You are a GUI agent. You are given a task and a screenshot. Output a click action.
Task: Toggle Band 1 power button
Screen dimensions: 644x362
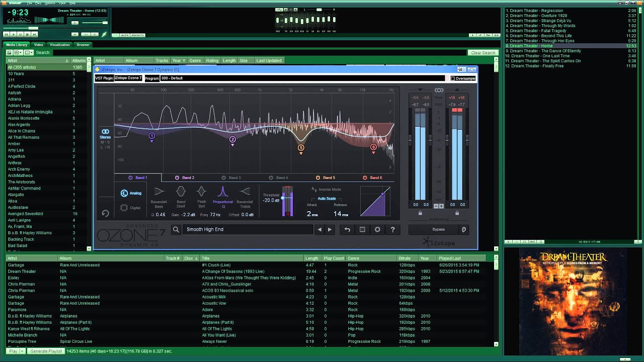[x=130, y=177]
